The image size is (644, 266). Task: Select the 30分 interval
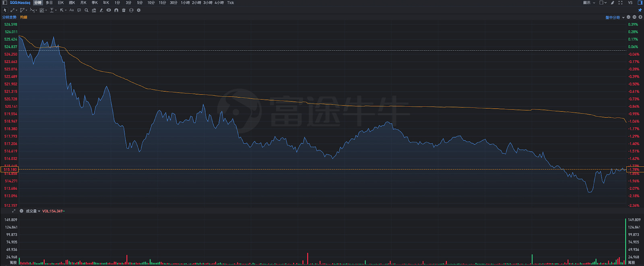point(173,2)
